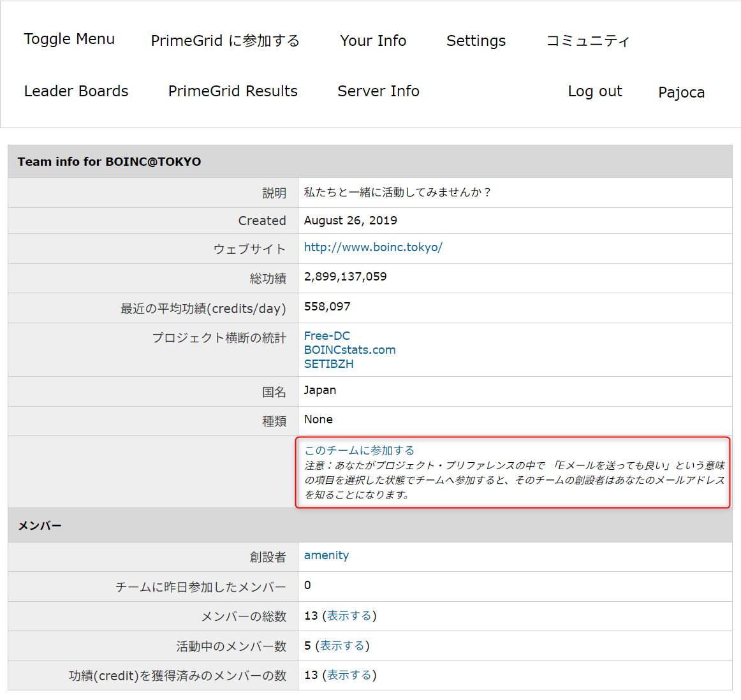Screen dimensions: 741x700
Task: Open the コミュニティ menu
Action: (587, 40)
